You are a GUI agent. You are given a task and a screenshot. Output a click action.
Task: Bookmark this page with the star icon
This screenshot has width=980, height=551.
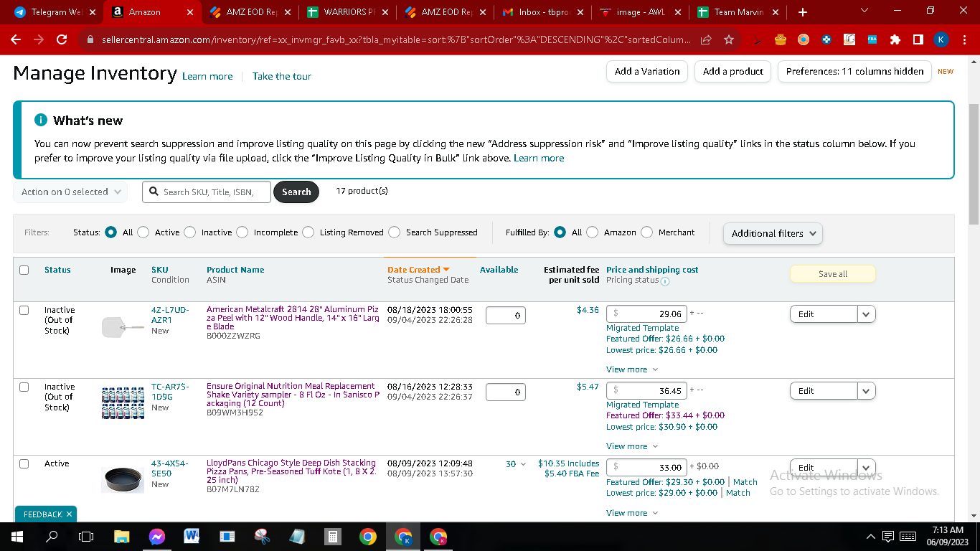click(x=729, y=40)
